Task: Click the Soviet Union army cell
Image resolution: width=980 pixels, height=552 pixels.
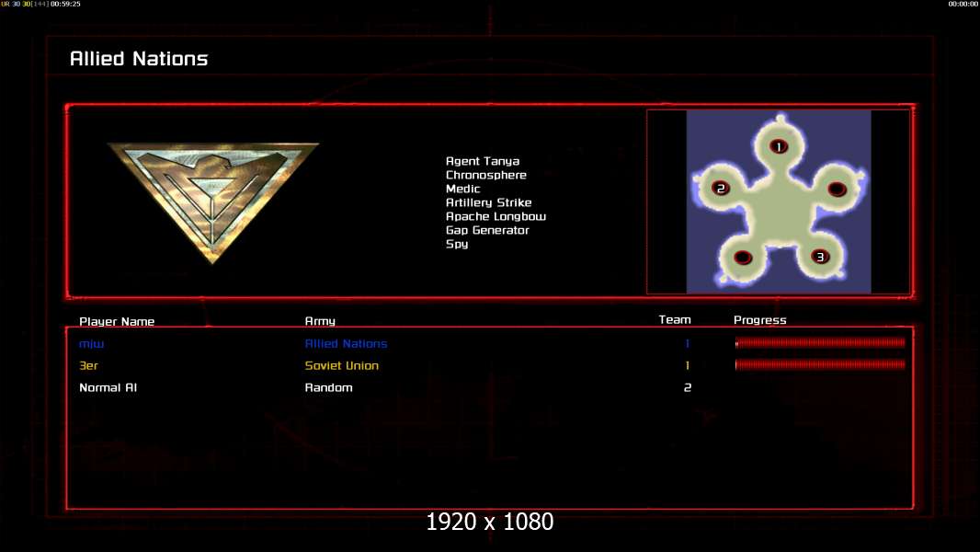Action: (341, 366)
